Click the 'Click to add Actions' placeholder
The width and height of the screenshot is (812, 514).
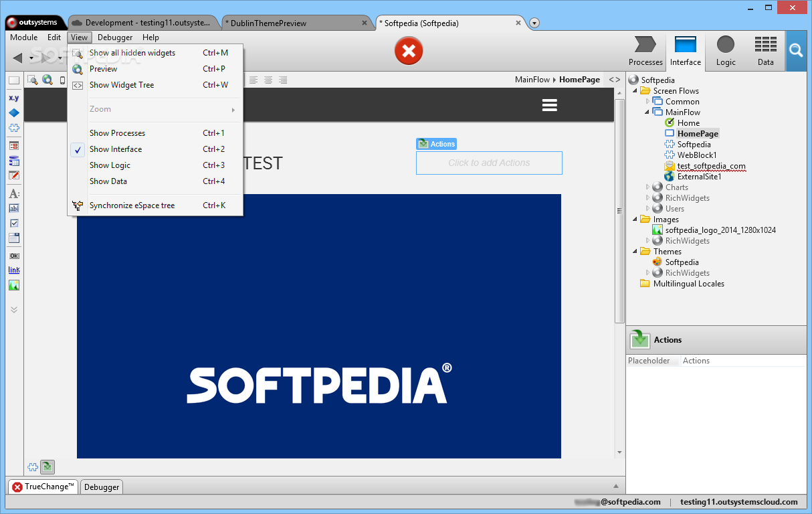coord(489,163)
